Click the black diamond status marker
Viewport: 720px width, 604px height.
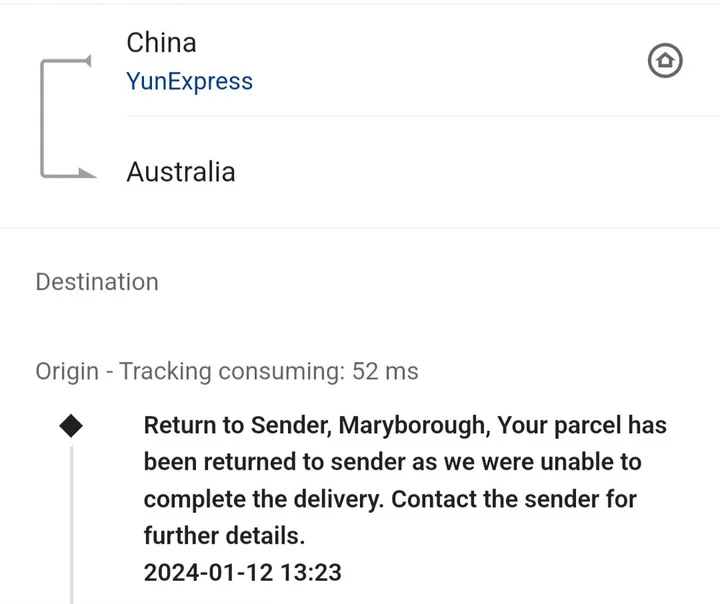click(x=71, y=425)
